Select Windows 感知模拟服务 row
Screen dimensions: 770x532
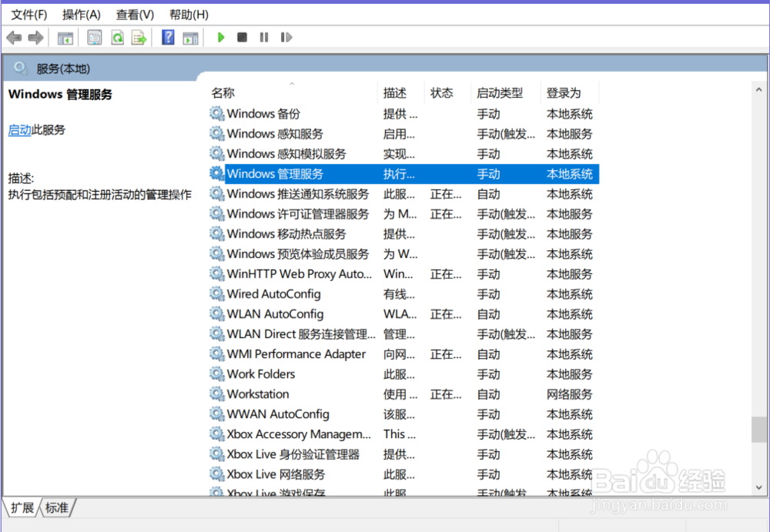403,154
